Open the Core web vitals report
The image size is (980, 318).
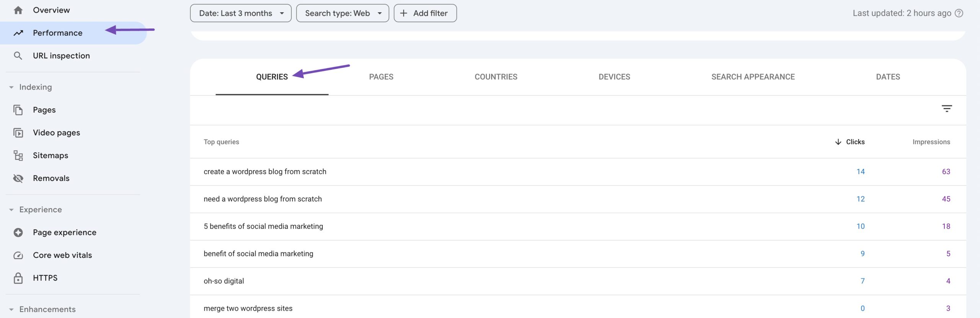point(73,256)
